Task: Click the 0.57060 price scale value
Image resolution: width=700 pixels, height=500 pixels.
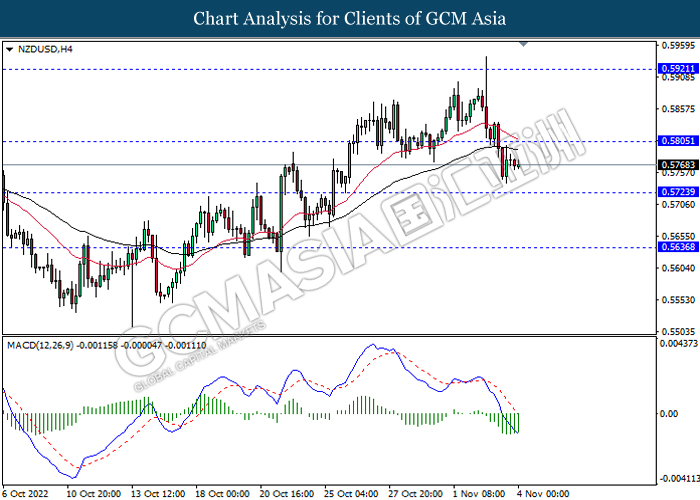Action: [x=678, y=204]
